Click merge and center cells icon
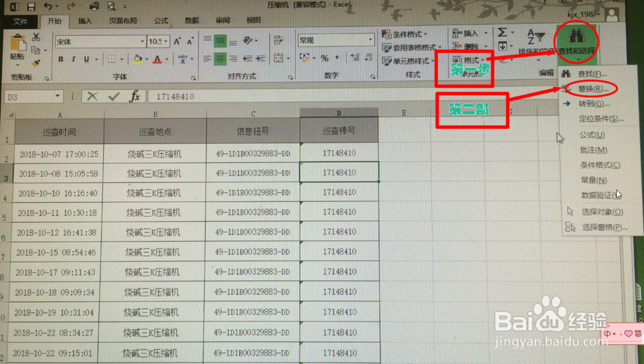Screen dimensions: 644x364 pyautogui.click(x=278, y=59)
